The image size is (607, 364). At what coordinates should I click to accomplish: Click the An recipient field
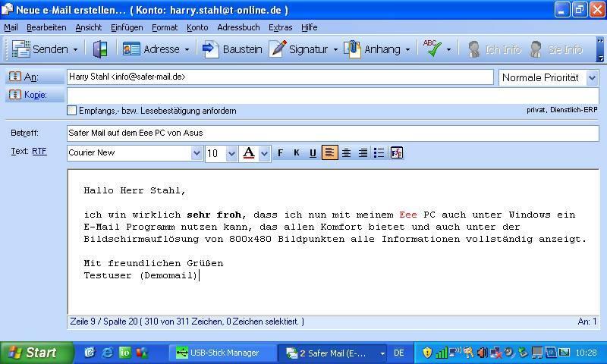(280, 77)
